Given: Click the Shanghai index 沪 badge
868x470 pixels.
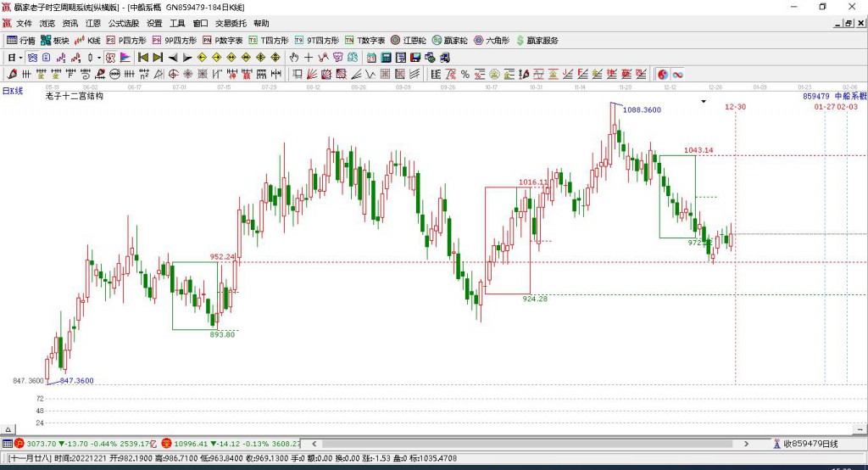Looking at the screenshot, I should (x=19, y=444).
